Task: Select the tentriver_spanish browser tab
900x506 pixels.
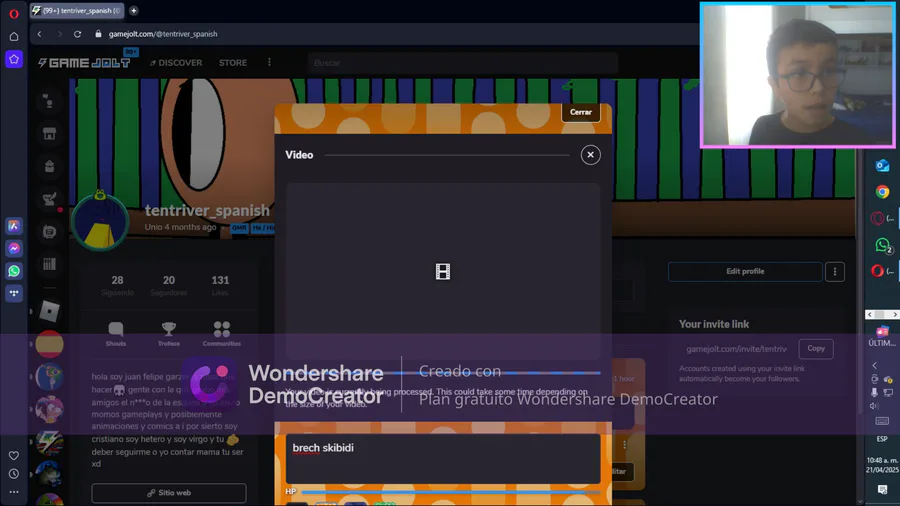Action: (x=76, y=10)
